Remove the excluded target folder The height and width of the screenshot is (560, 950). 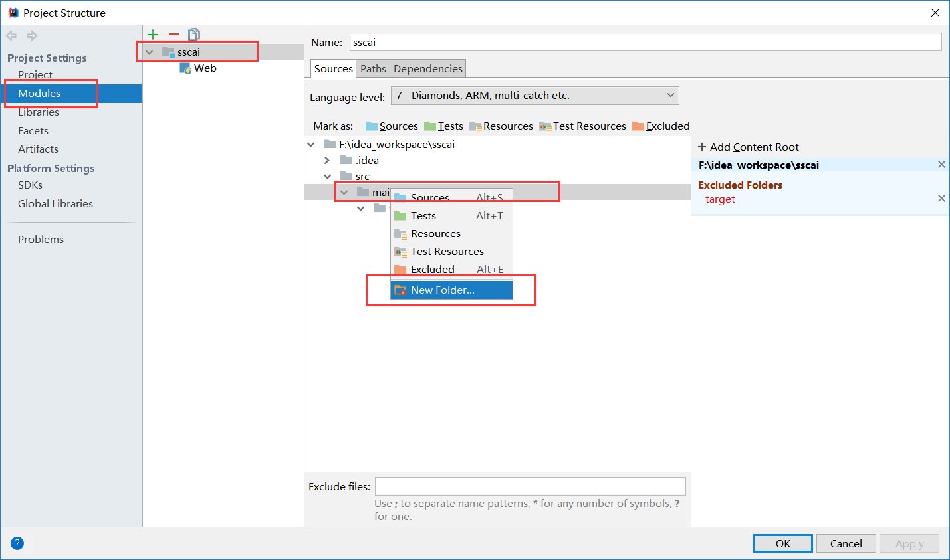(x=941, y=199)
